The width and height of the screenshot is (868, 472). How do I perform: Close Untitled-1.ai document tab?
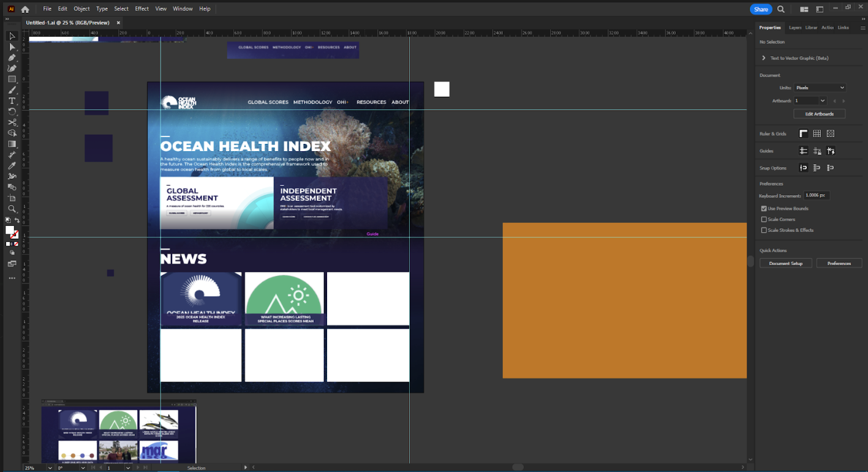pos(119,23)
